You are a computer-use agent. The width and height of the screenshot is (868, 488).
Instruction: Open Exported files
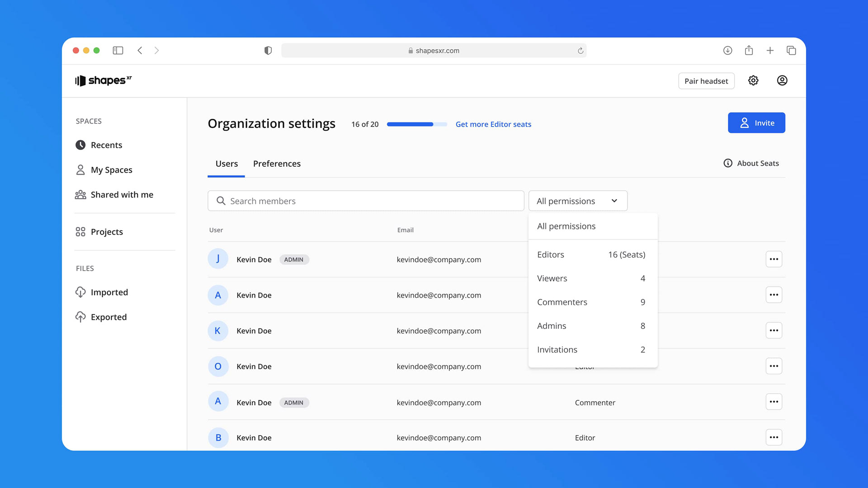click(x=108, y=317)
